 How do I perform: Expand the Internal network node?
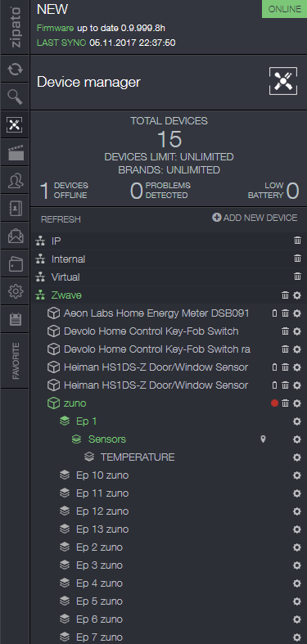40,259
